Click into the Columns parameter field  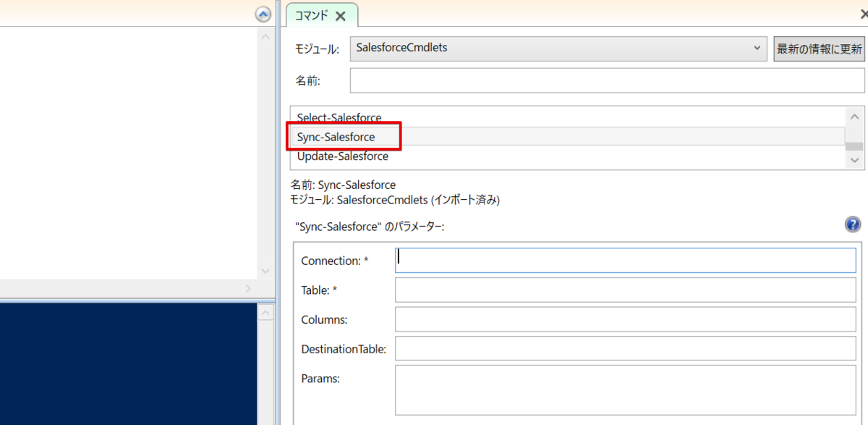626,319
